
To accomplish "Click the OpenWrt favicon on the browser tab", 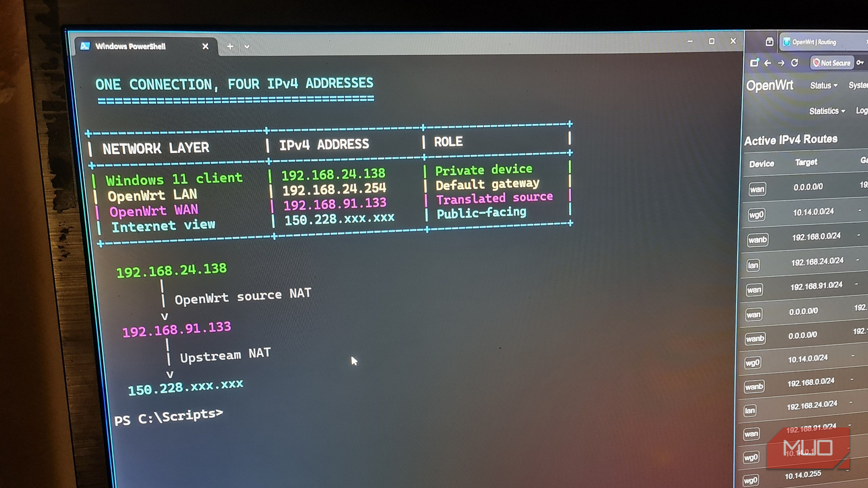I will coord(787,42).
